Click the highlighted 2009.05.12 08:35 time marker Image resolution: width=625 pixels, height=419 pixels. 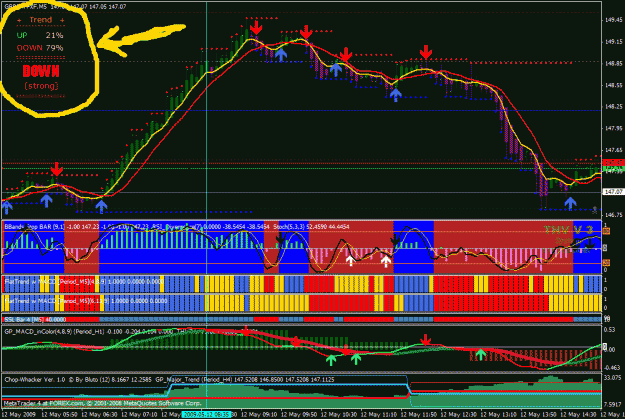pos(206,415)
